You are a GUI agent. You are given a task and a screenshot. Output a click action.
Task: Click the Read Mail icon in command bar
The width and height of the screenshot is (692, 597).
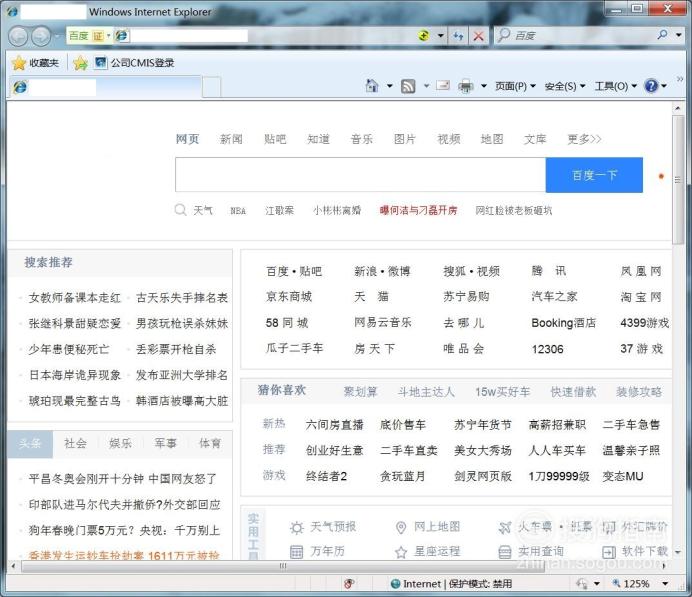pyautogui.click(x=443, y=86)
